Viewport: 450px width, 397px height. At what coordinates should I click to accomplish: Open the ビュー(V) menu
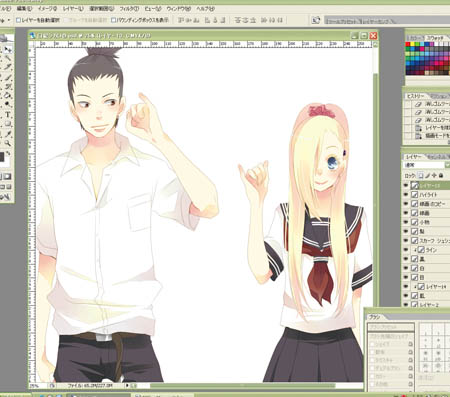coord(153,9)
